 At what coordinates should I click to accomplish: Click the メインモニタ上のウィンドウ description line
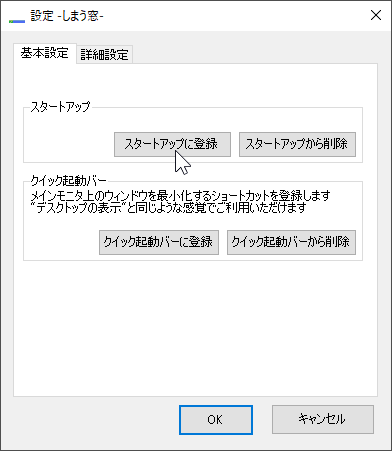[180, 195]
